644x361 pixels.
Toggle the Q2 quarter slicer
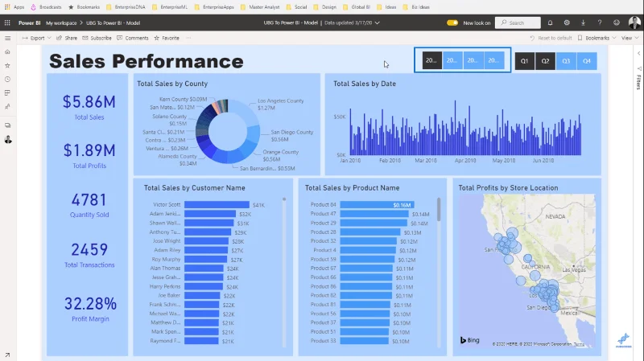(x=545, y=61)
